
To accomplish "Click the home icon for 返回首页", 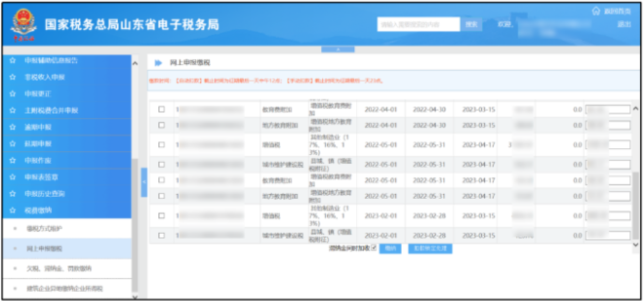I will (596, 11).
